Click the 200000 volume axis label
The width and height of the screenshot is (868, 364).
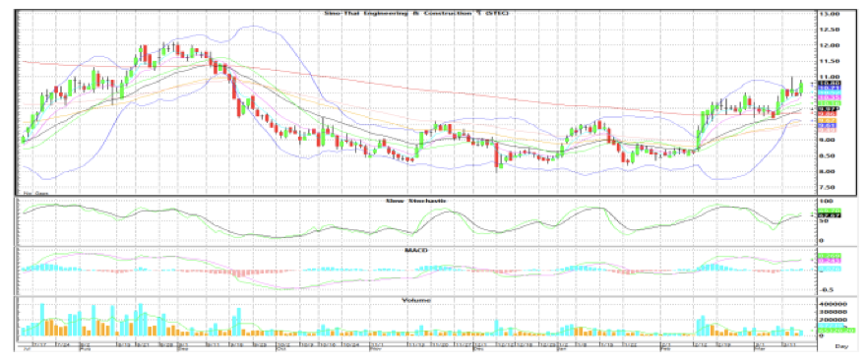click(x=834, y=319)
